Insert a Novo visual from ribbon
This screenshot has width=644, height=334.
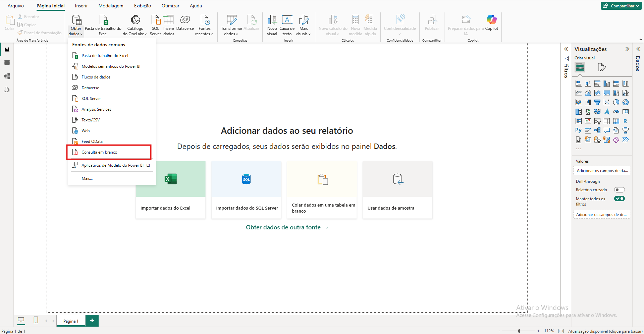(x=272, y=25)
